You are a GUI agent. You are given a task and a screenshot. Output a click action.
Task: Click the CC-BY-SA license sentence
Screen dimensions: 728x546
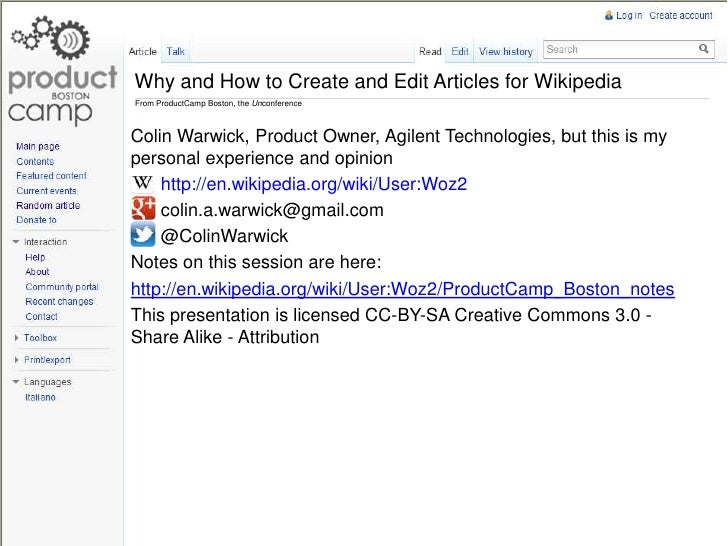point(391,326)
